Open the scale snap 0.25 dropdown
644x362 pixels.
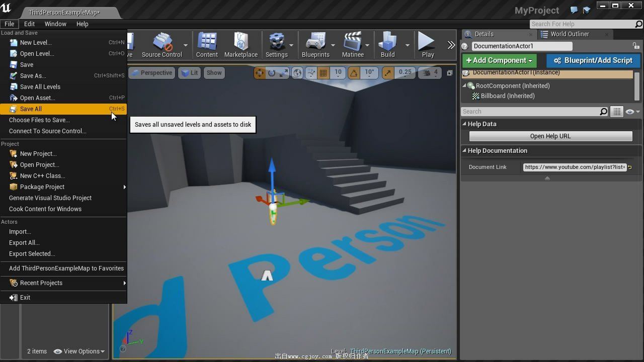tap(405, 73)
